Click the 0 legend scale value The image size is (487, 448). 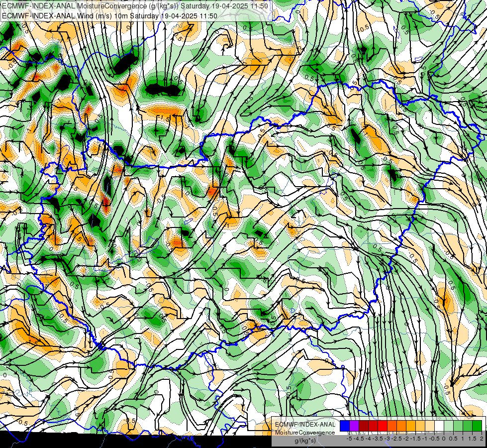(x=444, y=439)
